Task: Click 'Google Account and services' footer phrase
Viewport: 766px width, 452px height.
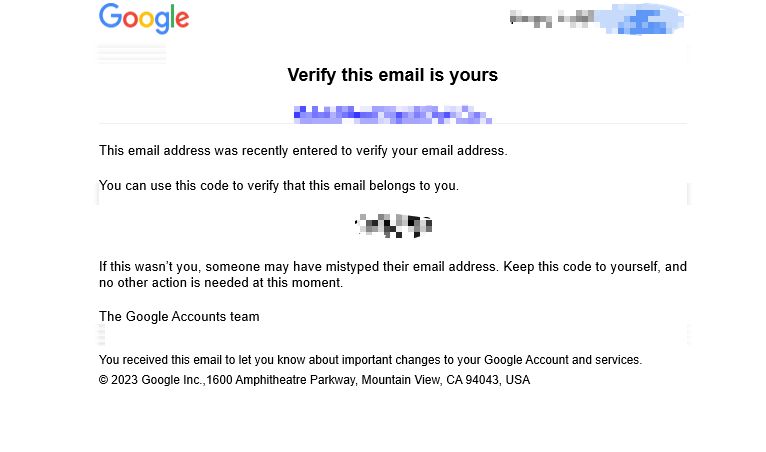Action: (x=562, y=360)
